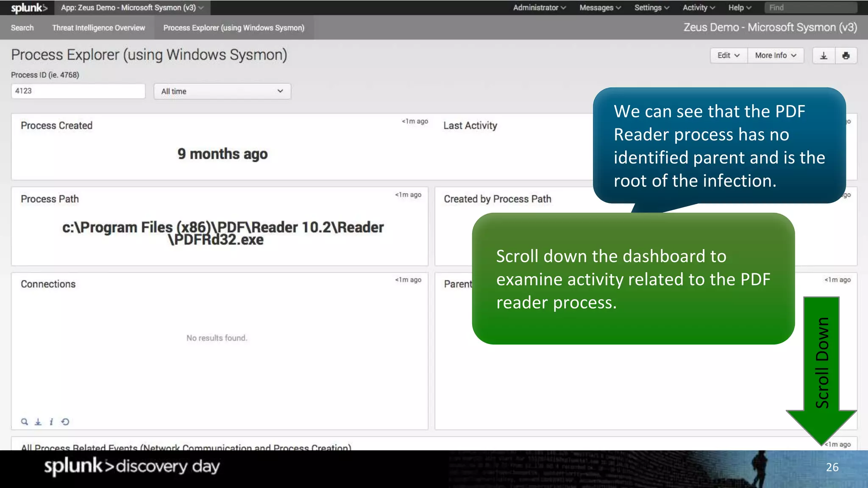Inspect Connections panel info icon

coord(51,421)
